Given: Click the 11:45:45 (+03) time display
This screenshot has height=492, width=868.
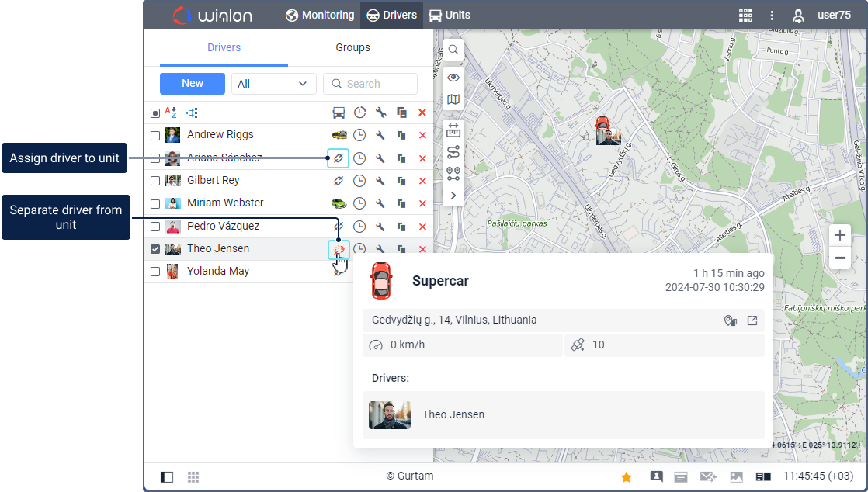Looking at the screenshot, I should coord(818,476).
